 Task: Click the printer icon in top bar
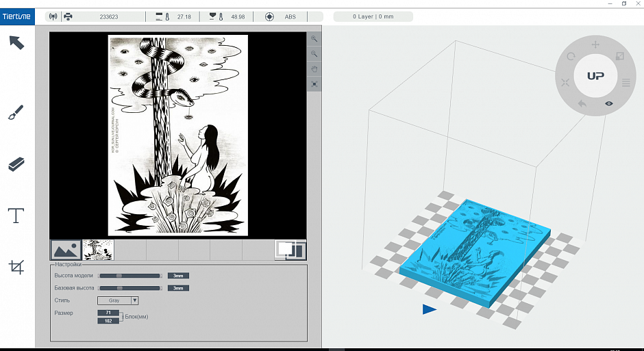pyautogui.click(x=69, y=16)
